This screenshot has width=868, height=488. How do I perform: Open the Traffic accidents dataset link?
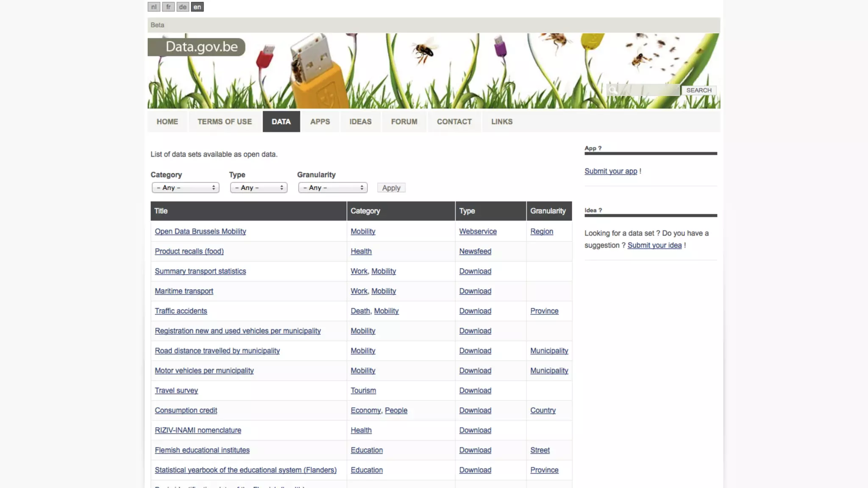click(x=181, y=311)
